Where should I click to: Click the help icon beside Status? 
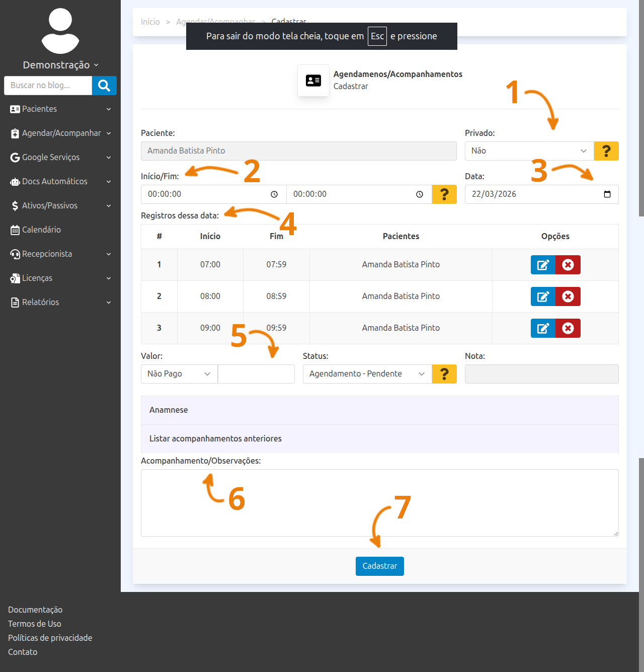pyautogui.click(x=444, y=374)
